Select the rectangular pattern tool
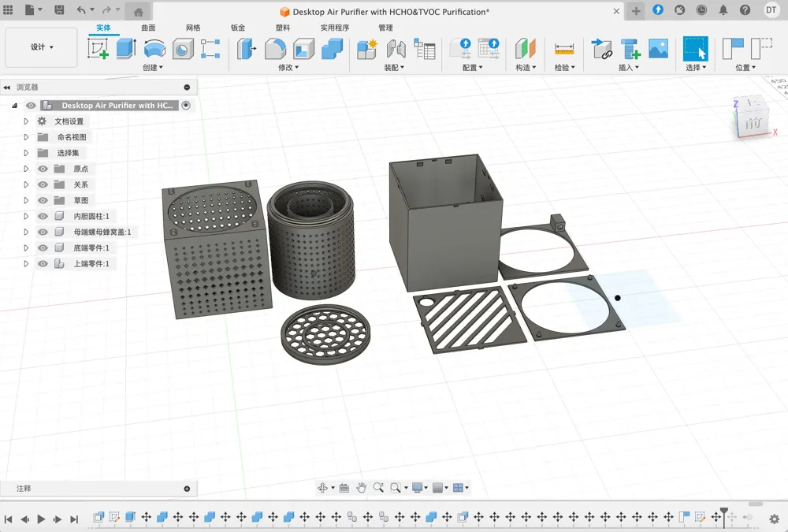 coord(210,49)
